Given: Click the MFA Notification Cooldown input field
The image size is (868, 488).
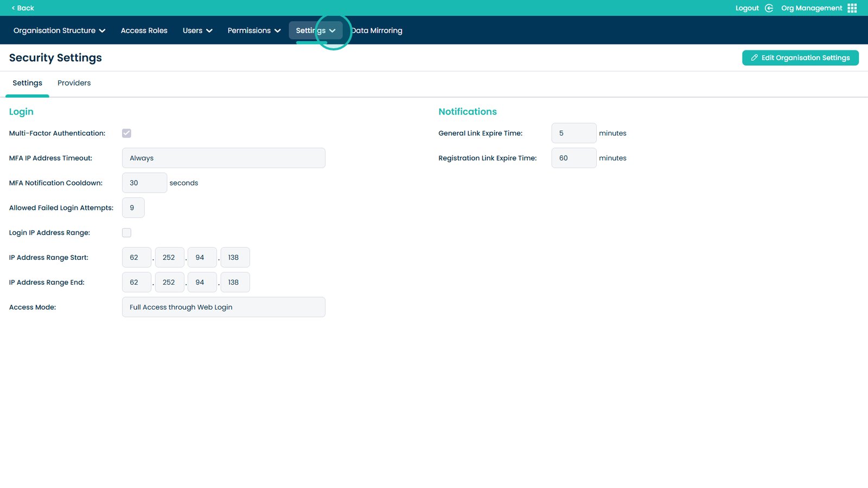Looking at the screenshot, I should click(x=144, y=183).
